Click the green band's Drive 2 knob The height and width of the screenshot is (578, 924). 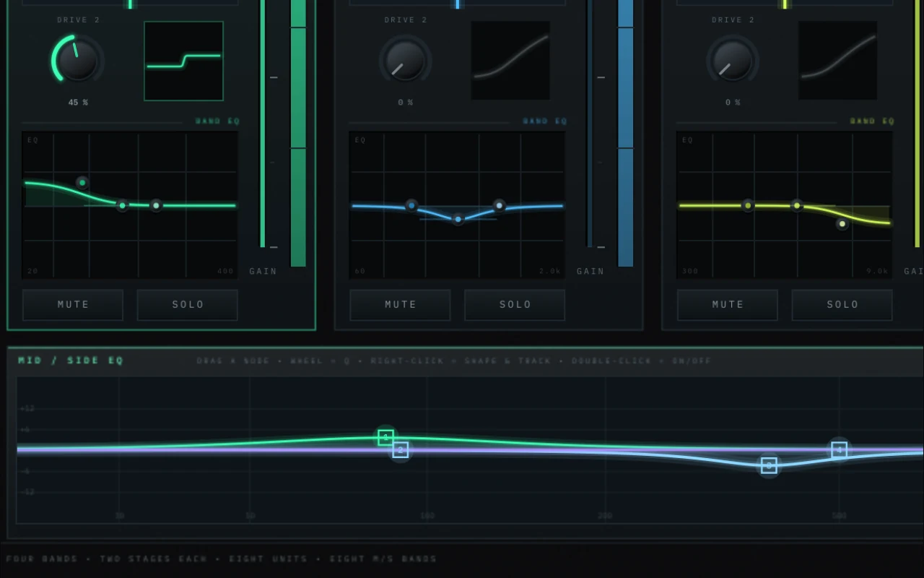77,60
